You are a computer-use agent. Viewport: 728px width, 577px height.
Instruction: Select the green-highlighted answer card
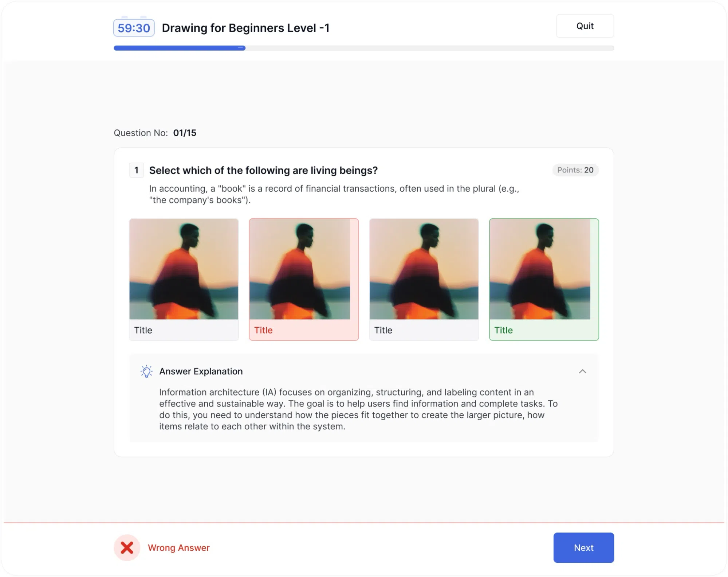[x=544, y=279]
